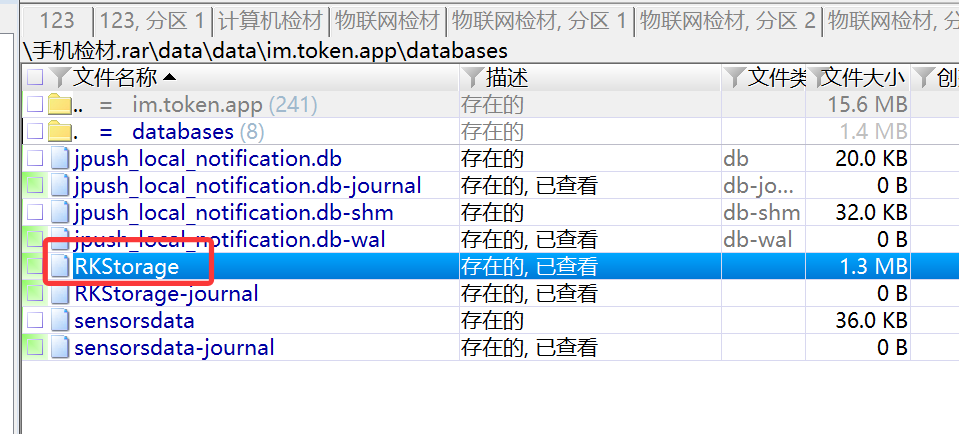Click file icon of sensorsdata
This screenshot has width=959, height=434.
pos(60,320)
